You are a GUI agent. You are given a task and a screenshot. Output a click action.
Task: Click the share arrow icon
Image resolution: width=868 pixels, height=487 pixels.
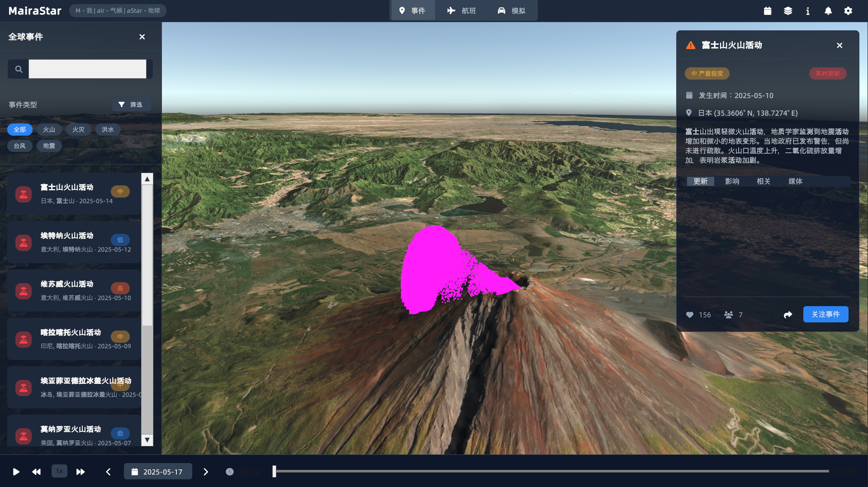tap(788, 315)
